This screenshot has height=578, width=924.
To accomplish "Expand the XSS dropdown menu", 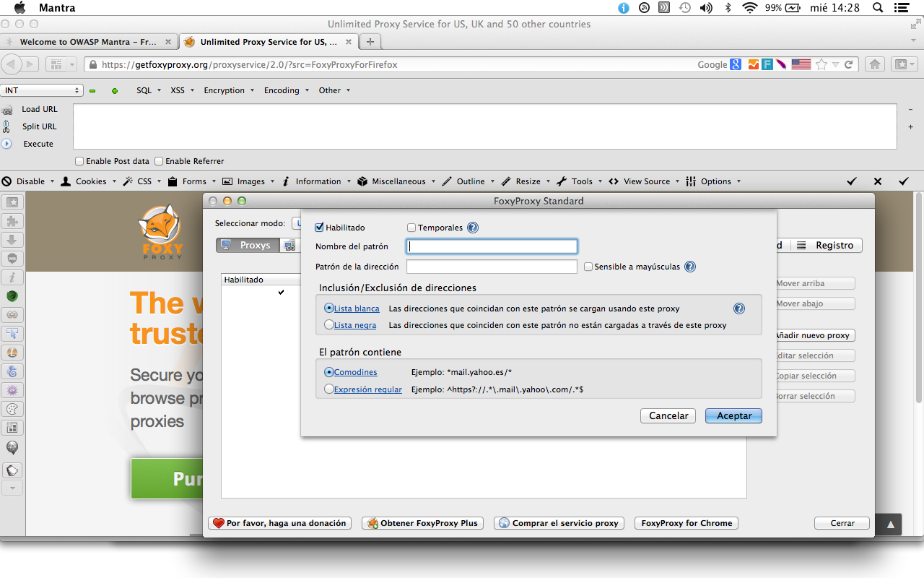I will 183,90.
